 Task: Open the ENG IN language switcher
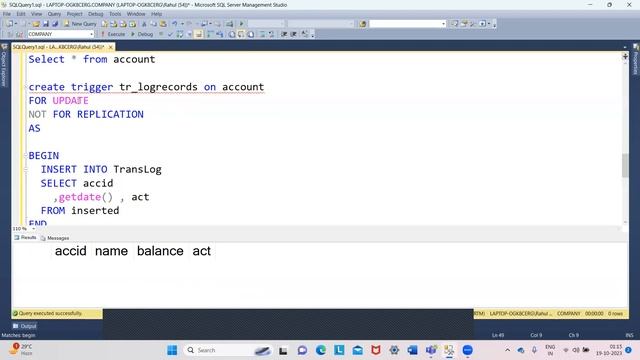point(550,350)
